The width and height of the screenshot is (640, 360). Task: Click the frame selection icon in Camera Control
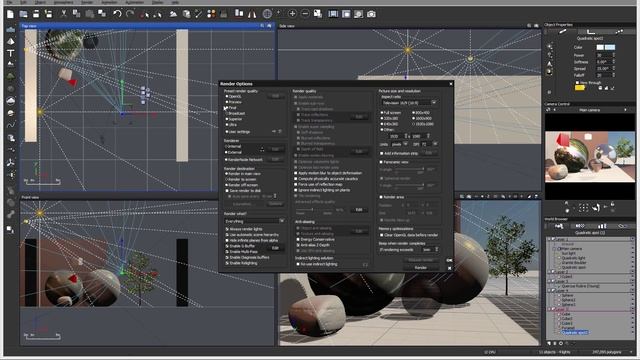(583, 208)
